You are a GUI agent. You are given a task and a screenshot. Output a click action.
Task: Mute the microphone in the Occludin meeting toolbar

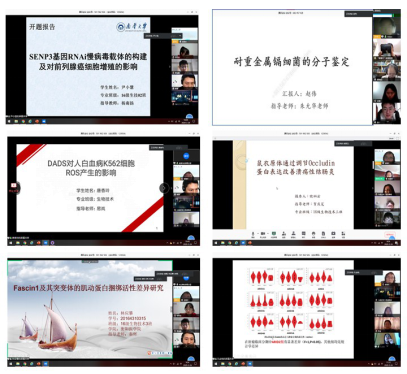click(253, 234)
